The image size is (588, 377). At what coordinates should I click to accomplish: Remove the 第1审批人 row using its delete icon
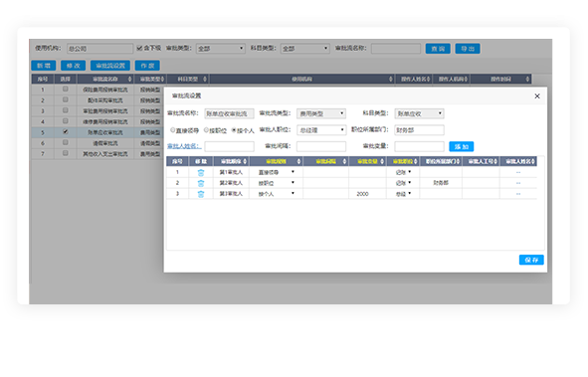[201, 172]
